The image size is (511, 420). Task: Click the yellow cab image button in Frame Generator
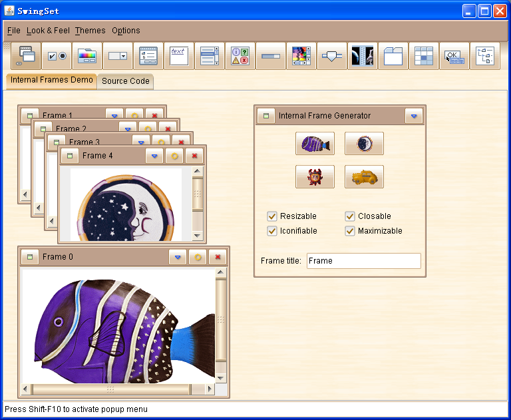coord(365,177)
